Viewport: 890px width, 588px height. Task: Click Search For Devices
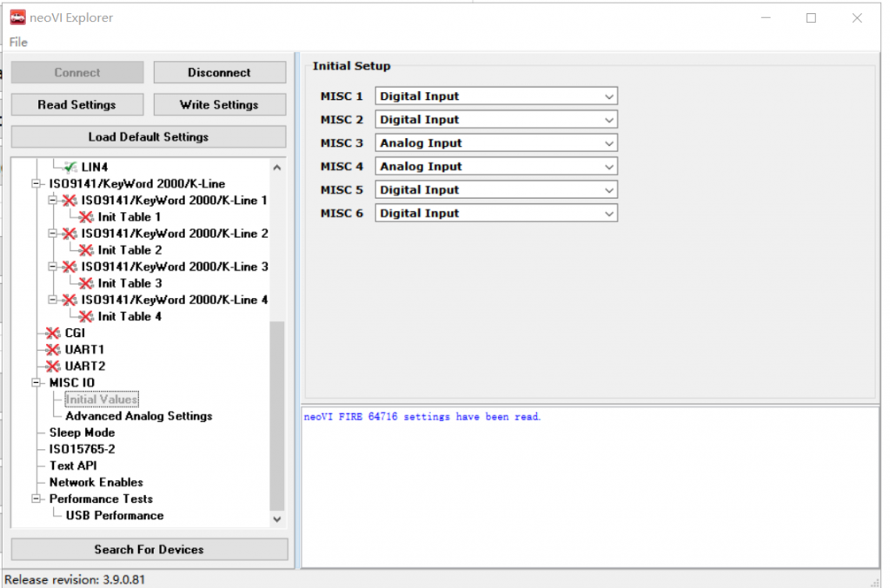(149, 550)
